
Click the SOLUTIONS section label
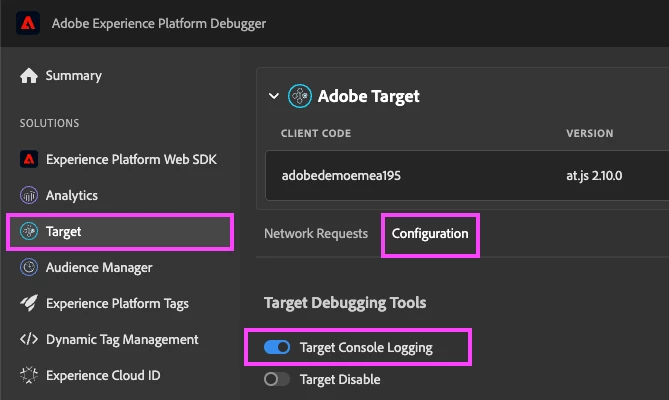pyautogui.click(x=49, y=123)
